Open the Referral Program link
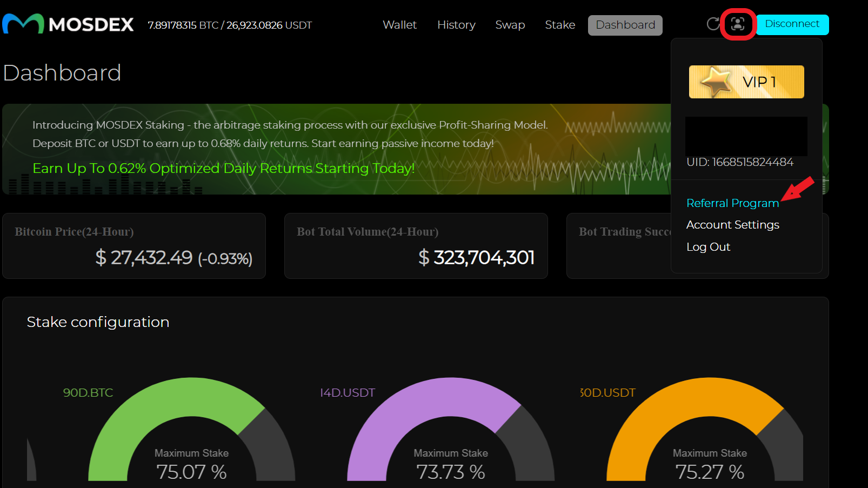Screen dimensions: 868x488 (x=732, y=203)
